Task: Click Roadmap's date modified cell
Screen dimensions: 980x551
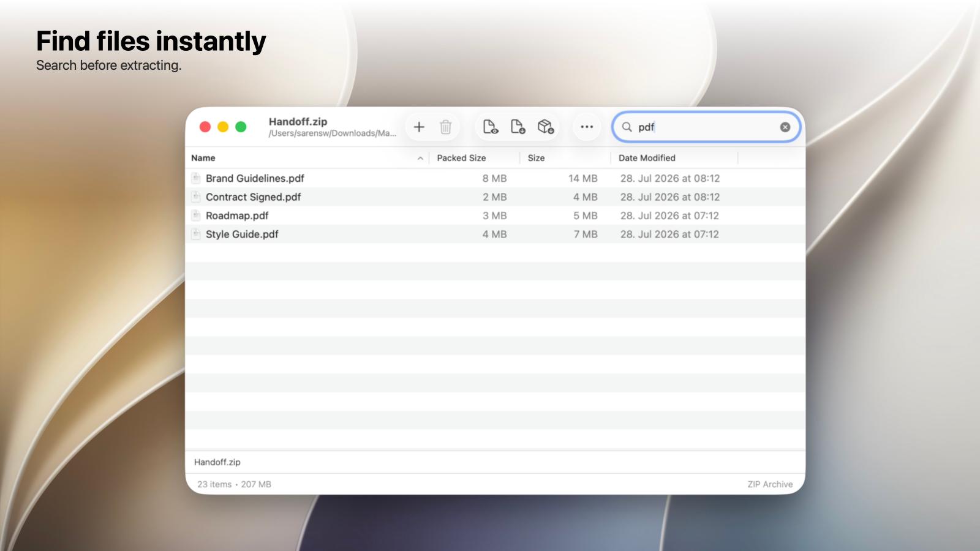Action: pyautogui.click(x=669, y=216)
